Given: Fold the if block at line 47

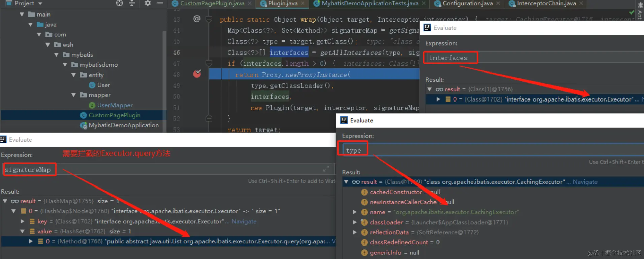Looking at the screenshot, I should click(x=209, y=63).
